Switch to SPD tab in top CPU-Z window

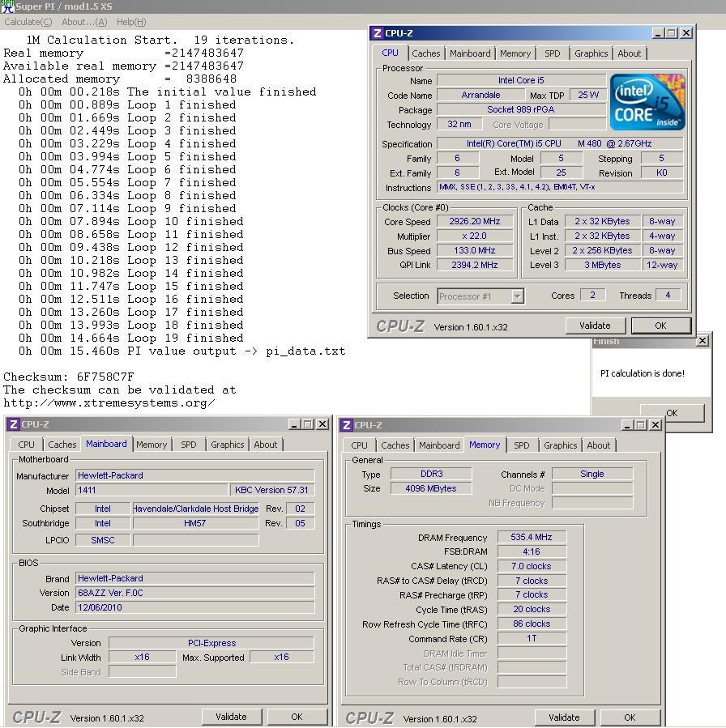tap(553, 53)
